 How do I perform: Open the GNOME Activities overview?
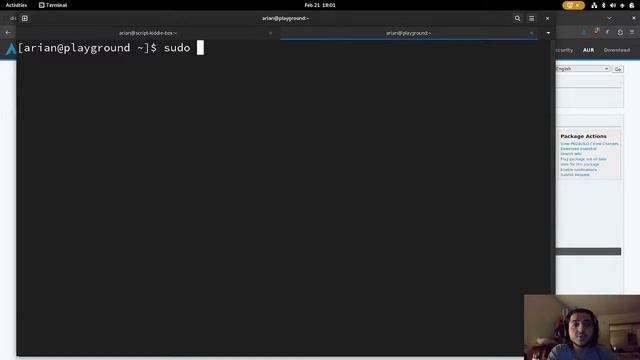pos(16,5)
